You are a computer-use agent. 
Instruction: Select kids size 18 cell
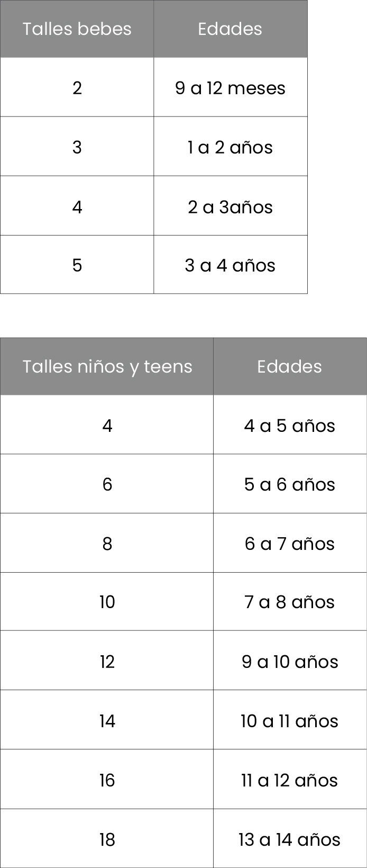107,838
